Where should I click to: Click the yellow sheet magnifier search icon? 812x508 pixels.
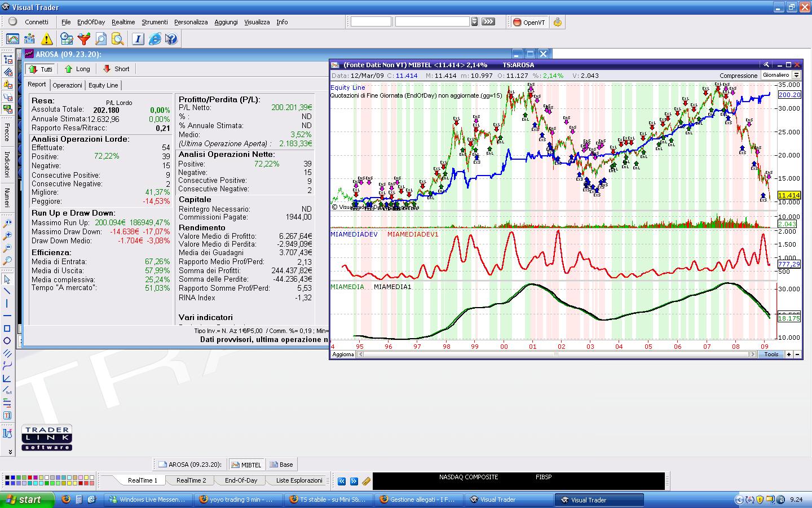[x=118, y=39]
